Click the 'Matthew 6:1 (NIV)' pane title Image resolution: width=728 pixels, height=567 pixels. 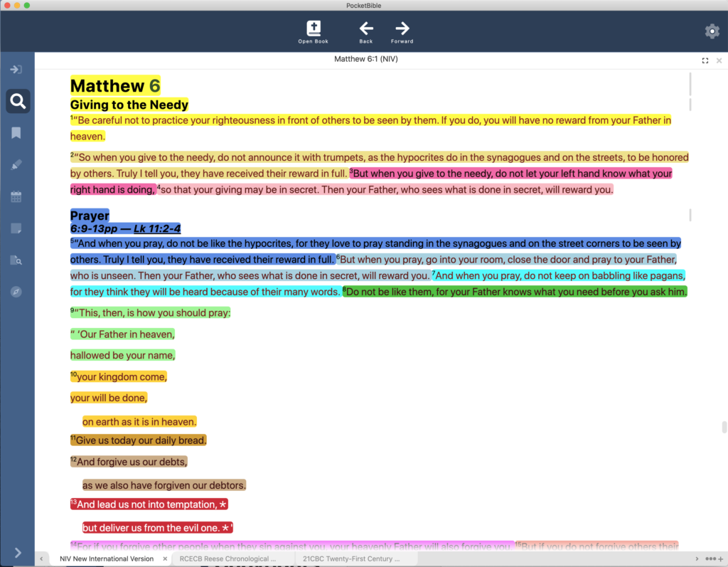[366, 59]
